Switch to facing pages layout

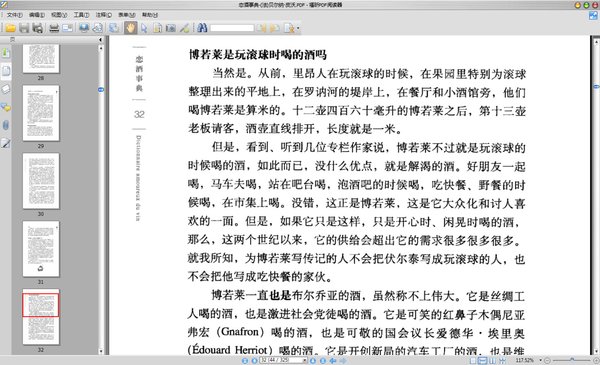pyautogui.click(x=492, y=360)
